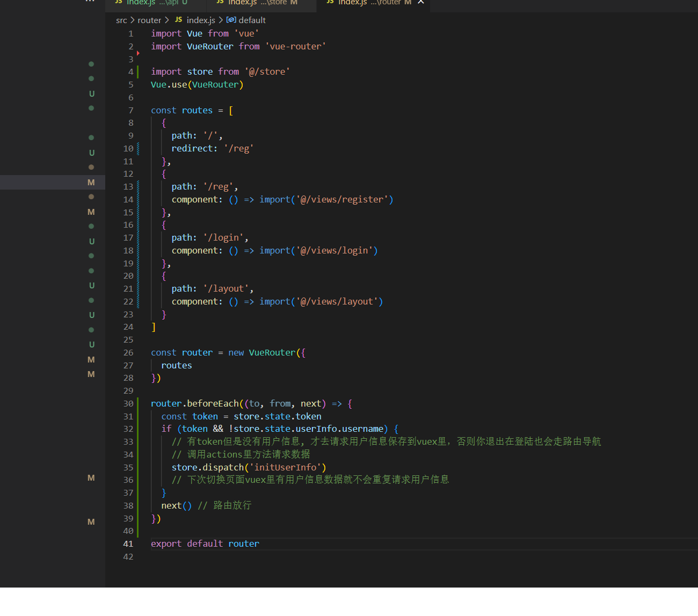698x616 pixels.
Task: Click store.dispatch('initUserInfo') call
Action: tap(249, 468)
